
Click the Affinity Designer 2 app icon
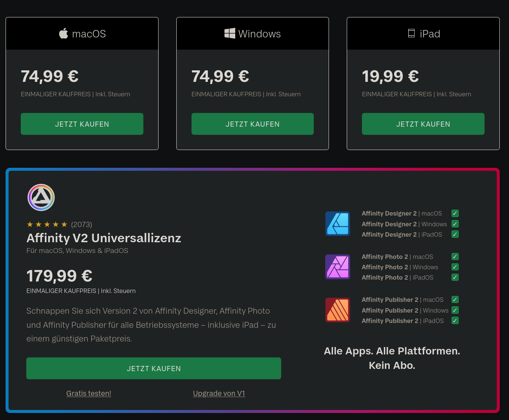tap(337, 224)
